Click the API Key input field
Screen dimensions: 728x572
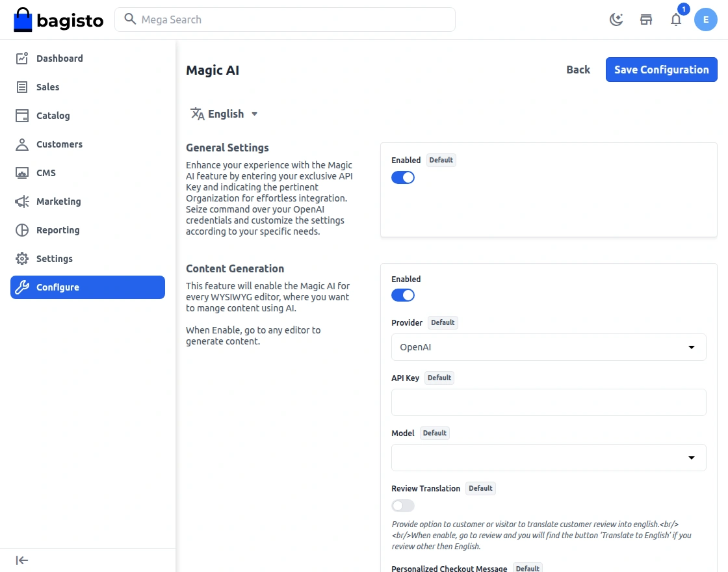[x=548, y=402]
